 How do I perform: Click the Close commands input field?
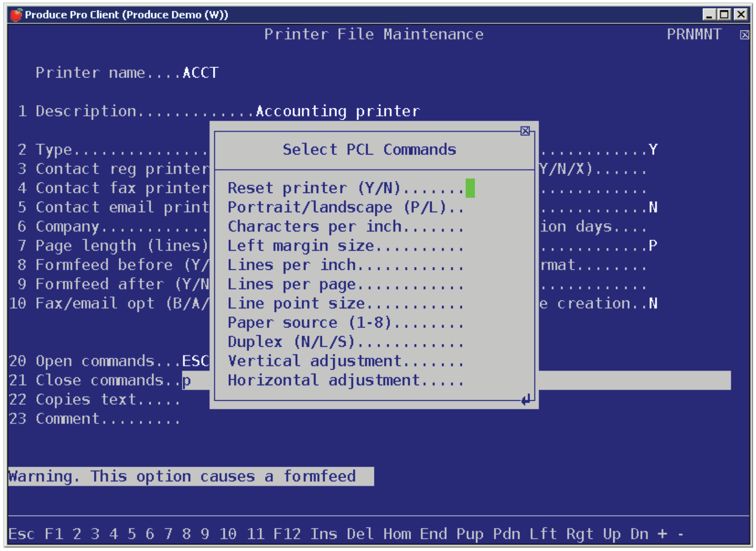[456, 380]
